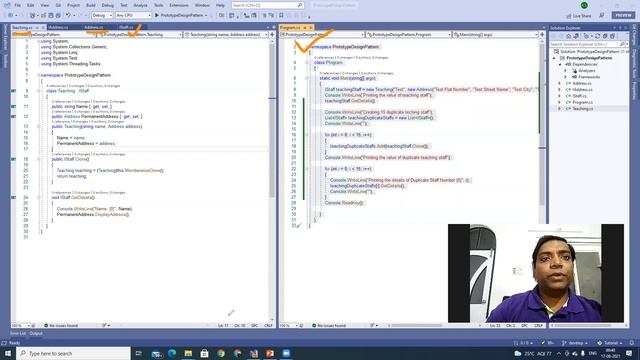
Task: Open the Debug configuration dropdown
Action: tap(102, 15)
